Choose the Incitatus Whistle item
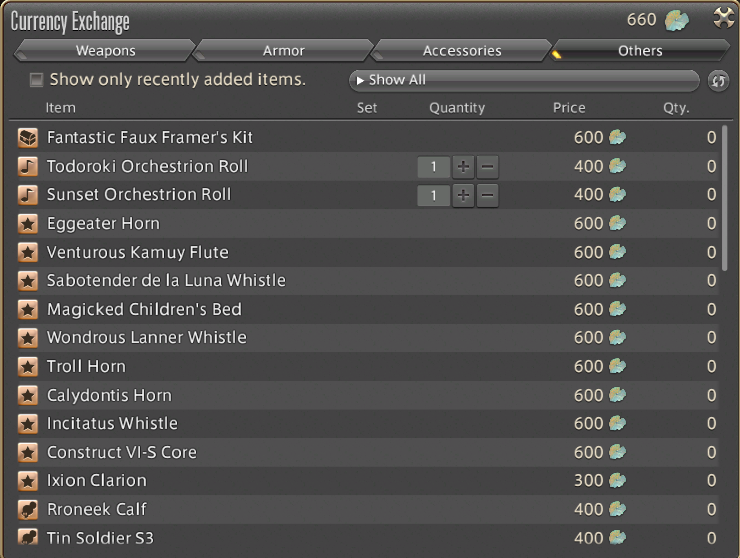This screenshot has width=740, height=558. pyautogui.click(x=112, y=423)
